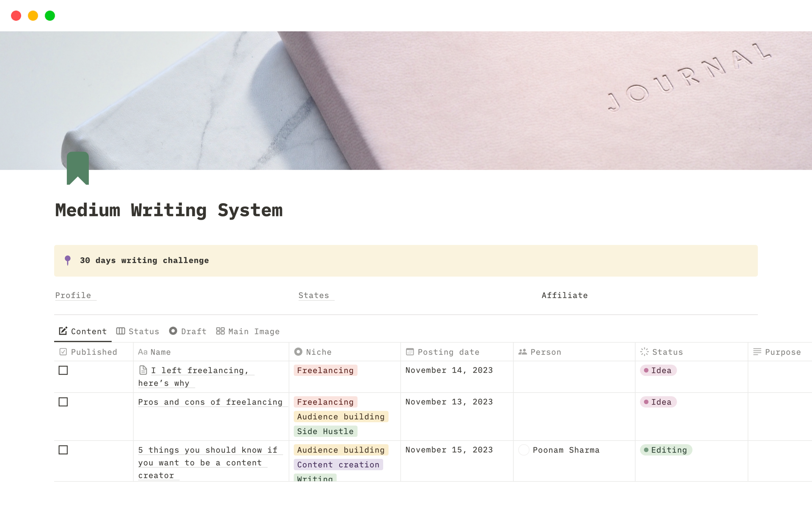Click the target icon in the Niche column header
Screen dimensions: 812x508
tap(298, 352)
